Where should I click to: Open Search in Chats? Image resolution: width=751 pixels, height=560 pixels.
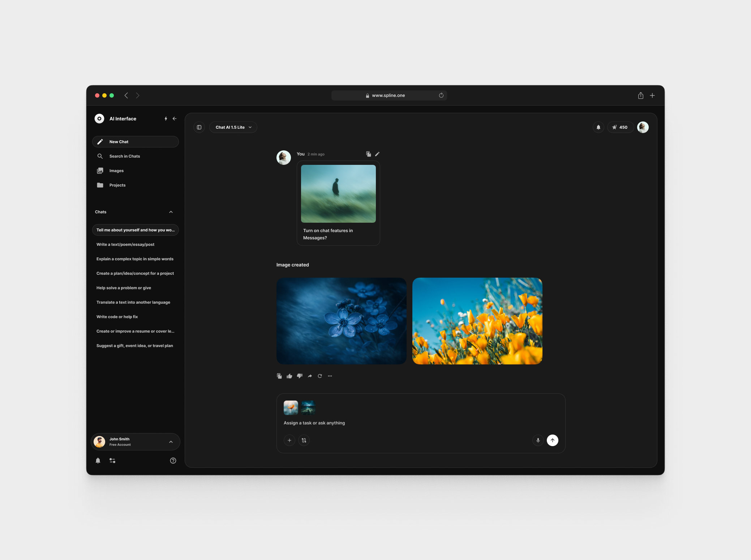point(136,156)
